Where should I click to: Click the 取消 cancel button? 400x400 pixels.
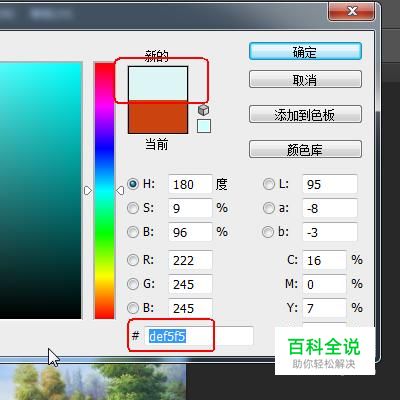tap(305, 79)
